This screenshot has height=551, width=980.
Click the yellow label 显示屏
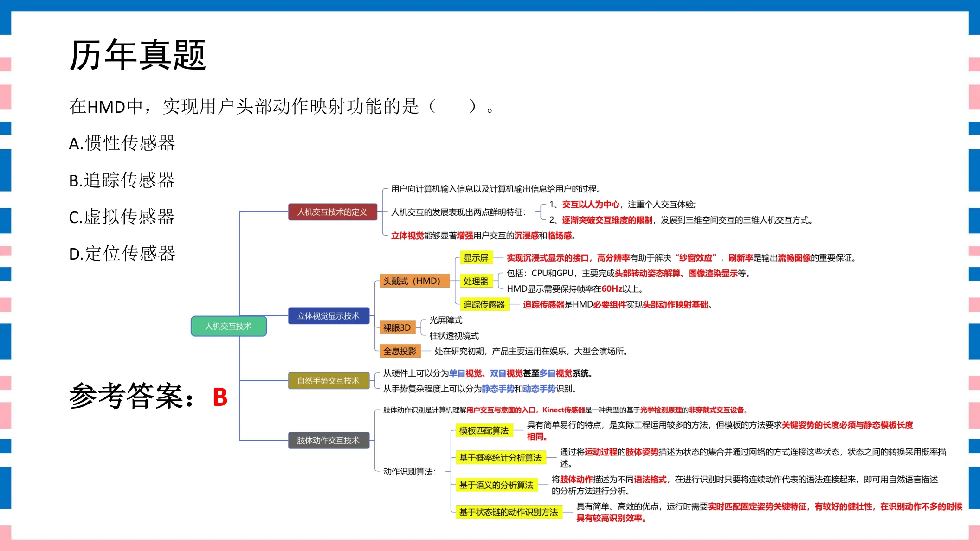[476, 258]
